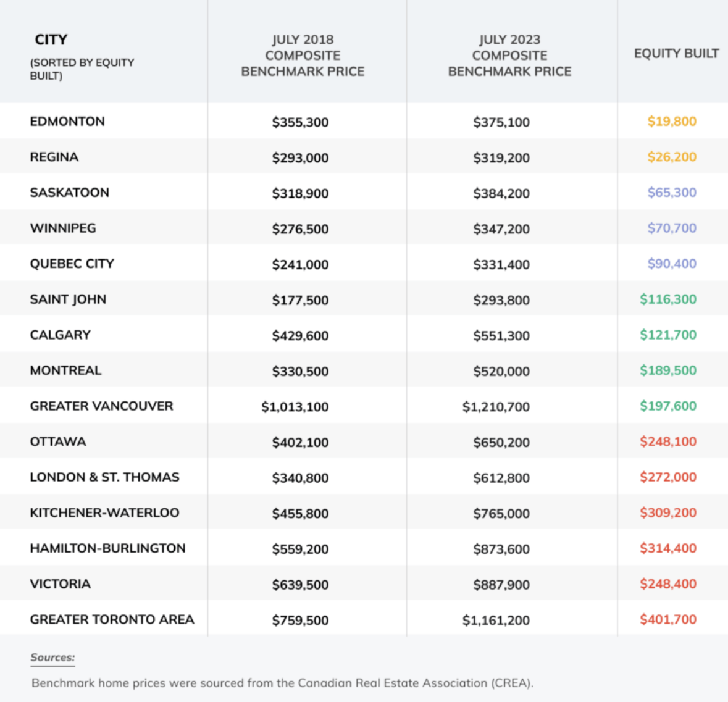Click the EQUITY BUILT column header
Viewport: 728px width, 702px height.
pos(676,54)
